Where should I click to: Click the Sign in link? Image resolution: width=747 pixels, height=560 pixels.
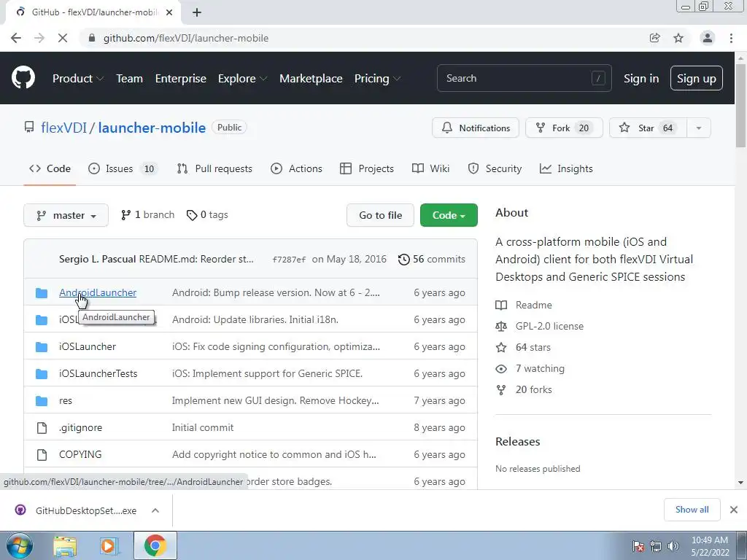click(x=641, y=79)
